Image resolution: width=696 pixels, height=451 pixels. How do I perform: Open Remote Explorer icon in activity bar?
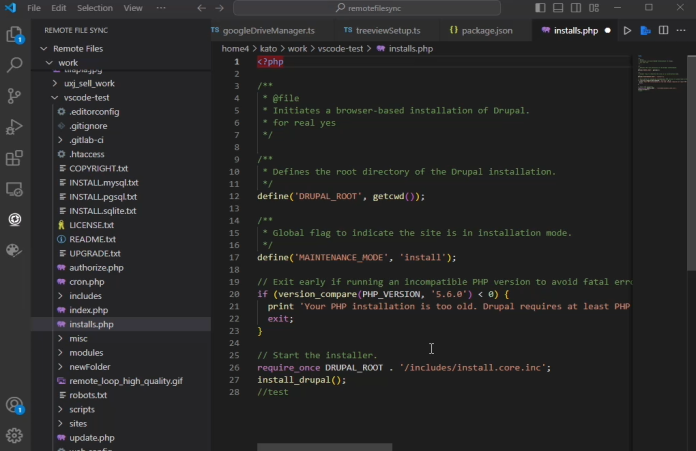pos(14,189)
